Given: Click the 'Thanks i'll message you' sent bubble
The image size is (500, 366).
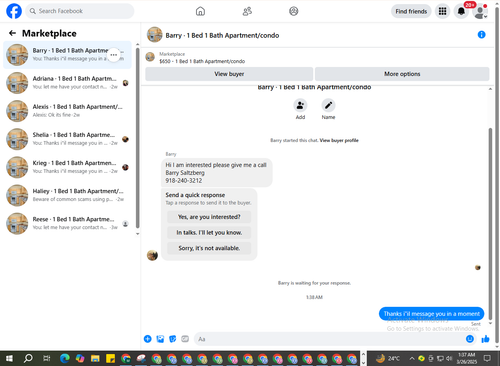Looking at the screenshot, I should [431, 314].
